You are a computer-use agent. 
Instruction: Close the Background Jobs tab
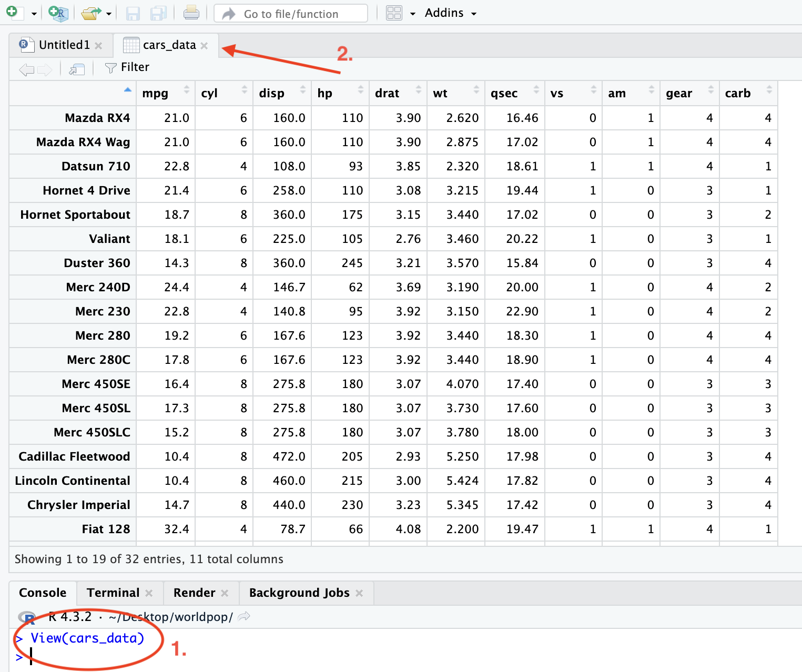point(359,593)
